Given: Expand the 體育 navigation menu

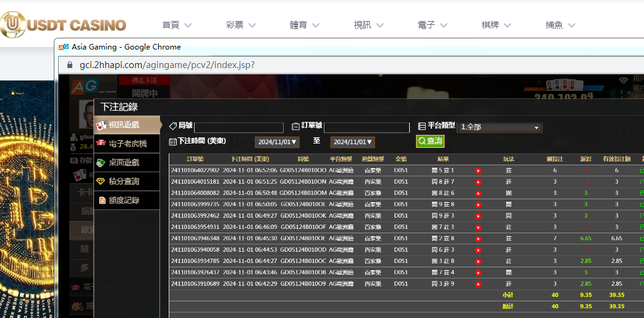Looking at the screenshot, I should [305, 25].
